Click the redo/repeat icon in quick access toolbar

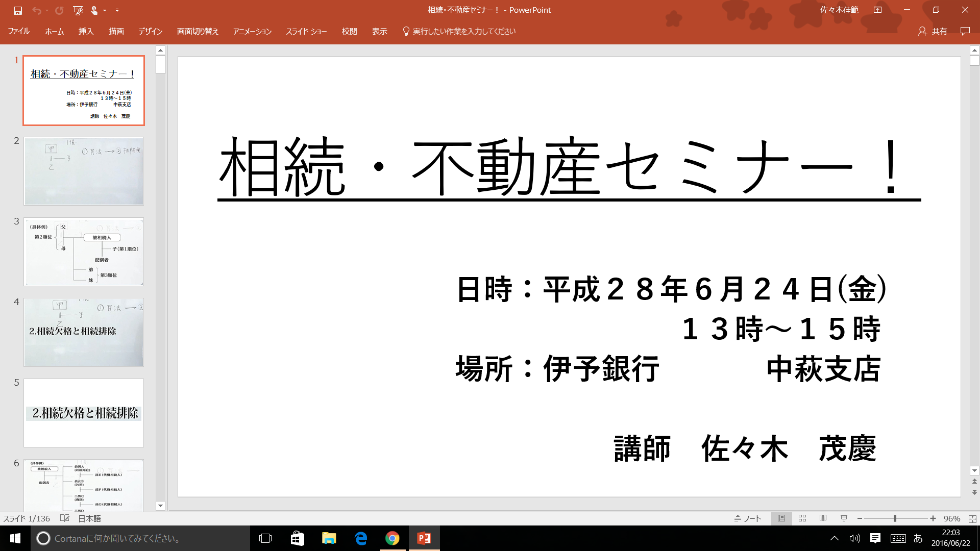59,10
